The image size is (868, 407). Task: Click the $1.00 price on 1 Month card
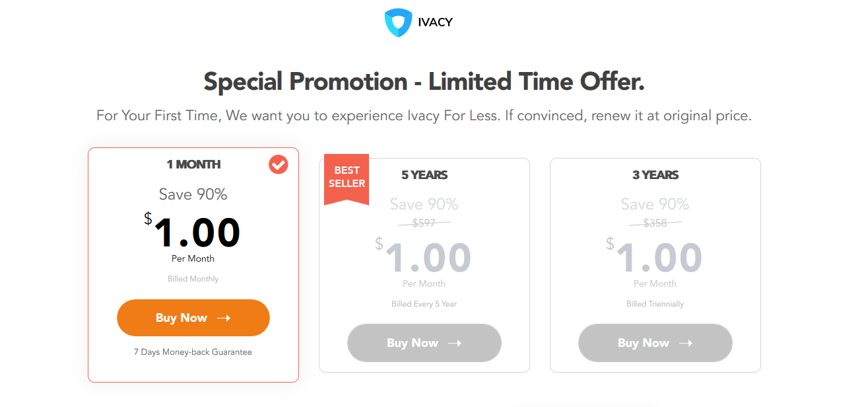[193, 232]
